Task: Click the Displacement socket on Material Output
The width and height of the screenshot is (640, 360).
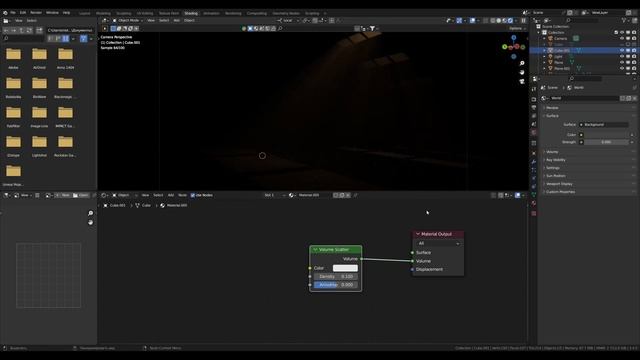Action: click(x=412, y=269)
